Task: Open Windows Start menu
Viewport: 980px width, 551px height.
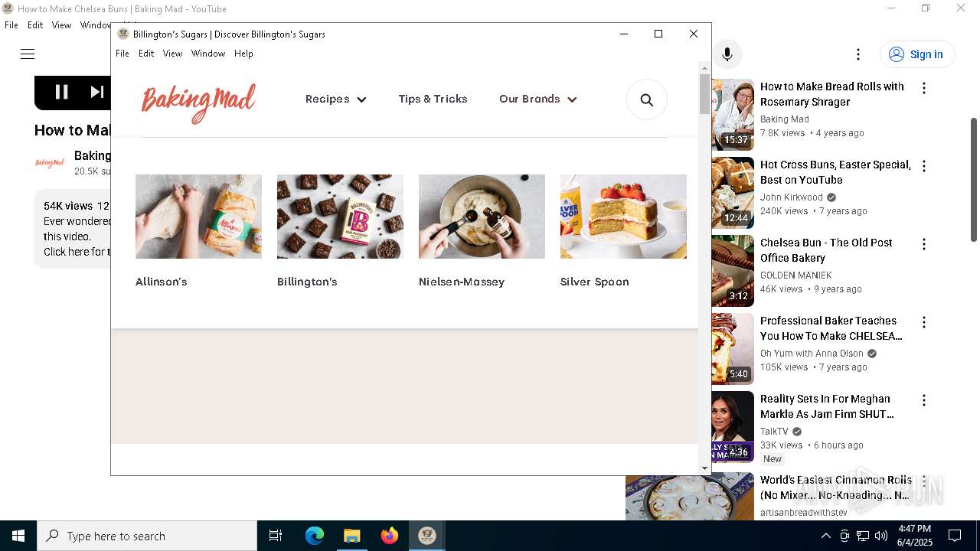Action: click(x=18, y=536)
